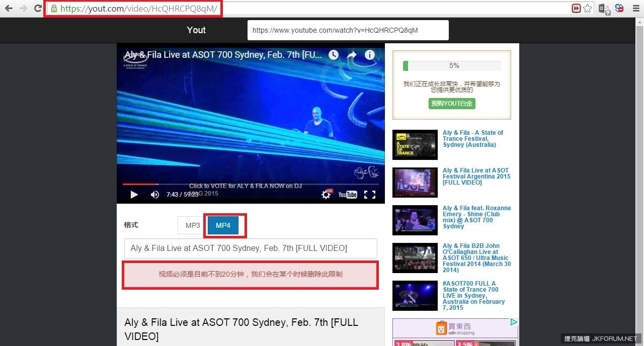
Task: Click the video title text field
Action: coord(251,248)
